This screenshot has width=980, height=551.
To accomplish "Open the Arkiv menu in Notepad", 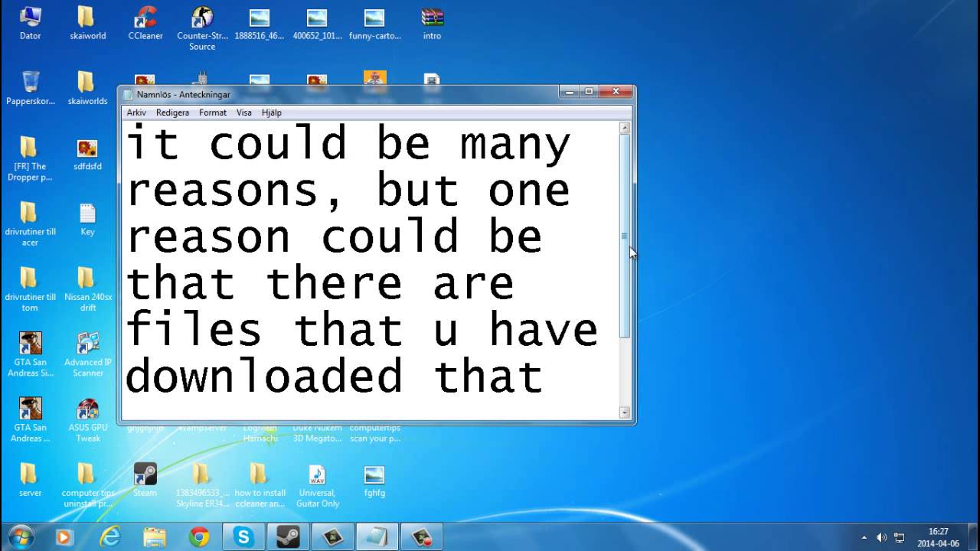I will tap(136, 112).
